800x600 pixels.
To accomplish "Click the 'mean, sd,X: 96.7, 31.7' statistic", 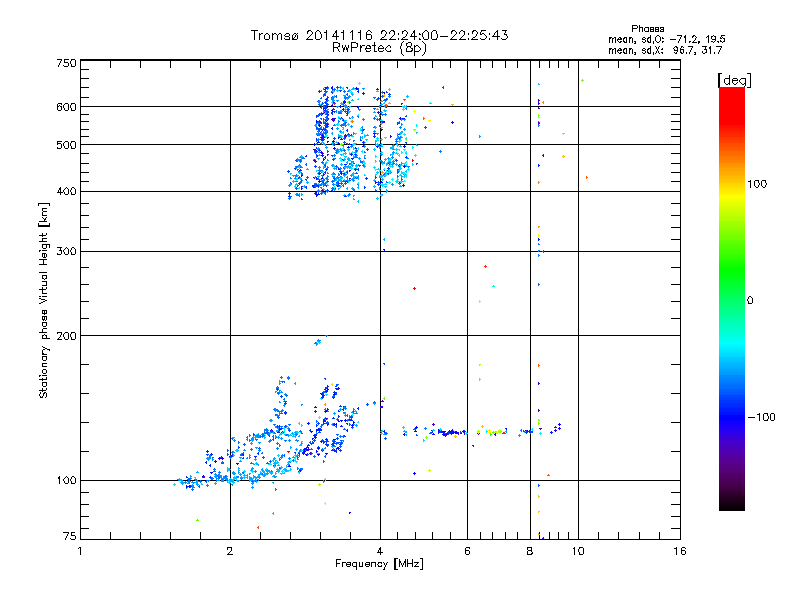I will [x=665, y=50].
